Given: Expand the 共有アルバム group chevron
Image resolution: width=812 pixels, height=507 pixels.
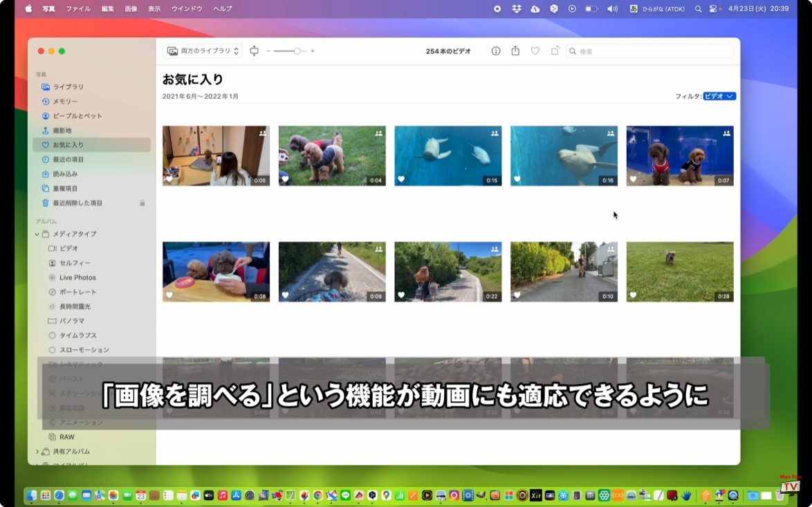Looking at the screenshot, I should coord(37,452).
